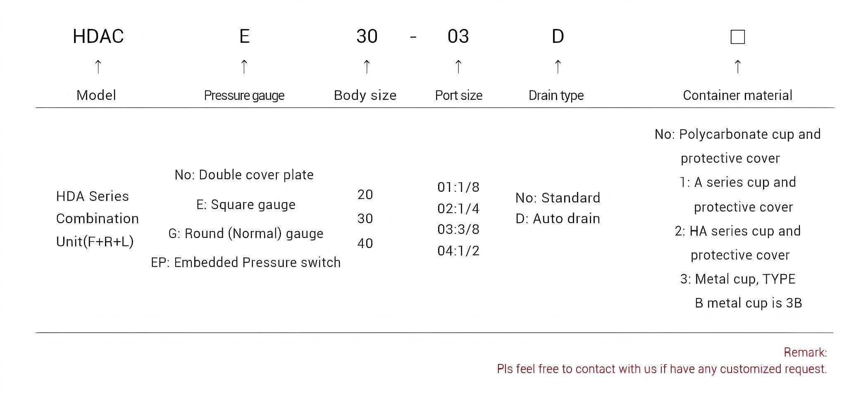Image resolution: width=868 pixels, height=393 pixels.
Task: Click the customized request contact text
Action: (x=662, y=369)
